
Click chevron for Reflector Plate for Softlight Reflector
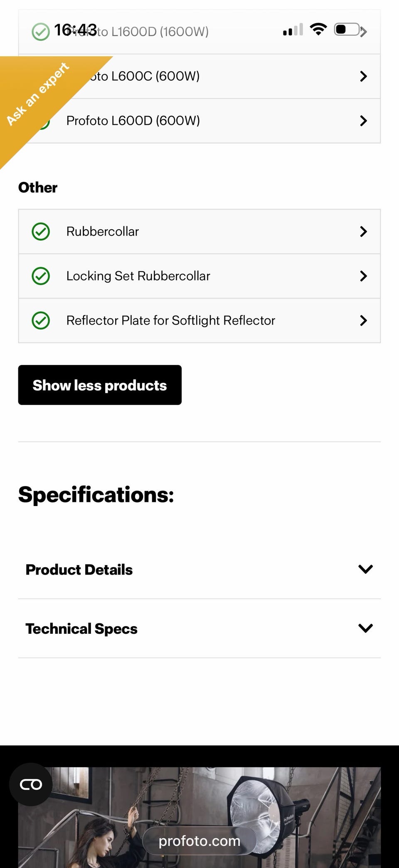coord(364,320)
